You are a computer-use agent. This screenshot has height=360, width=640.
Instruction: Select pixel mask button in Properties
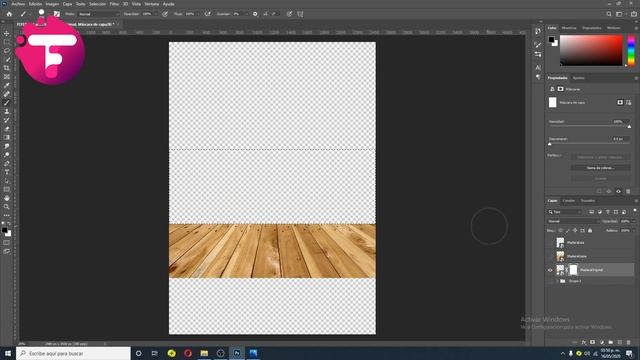[x=620, y=102]
